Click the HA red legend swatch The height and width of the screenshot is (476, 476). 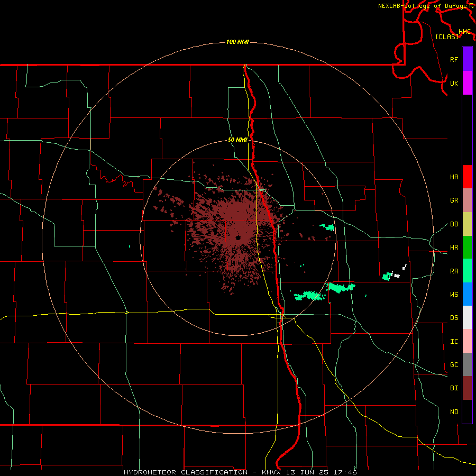[x=467, y=177]
